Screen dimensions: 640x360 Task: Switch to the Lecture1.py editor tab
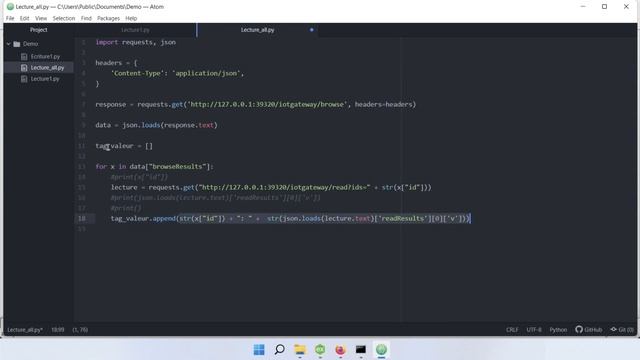[135, 30]
